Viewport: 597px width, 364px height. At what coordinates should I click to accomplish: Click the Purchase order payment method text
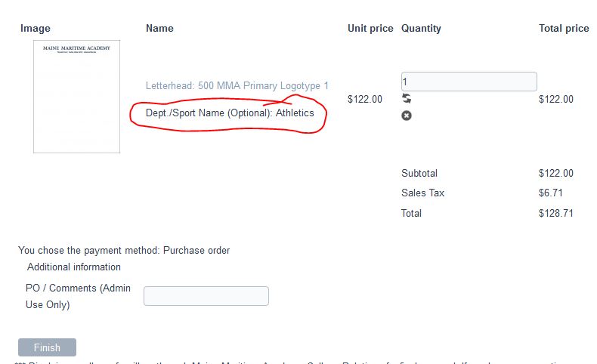[x=196, y=251]
